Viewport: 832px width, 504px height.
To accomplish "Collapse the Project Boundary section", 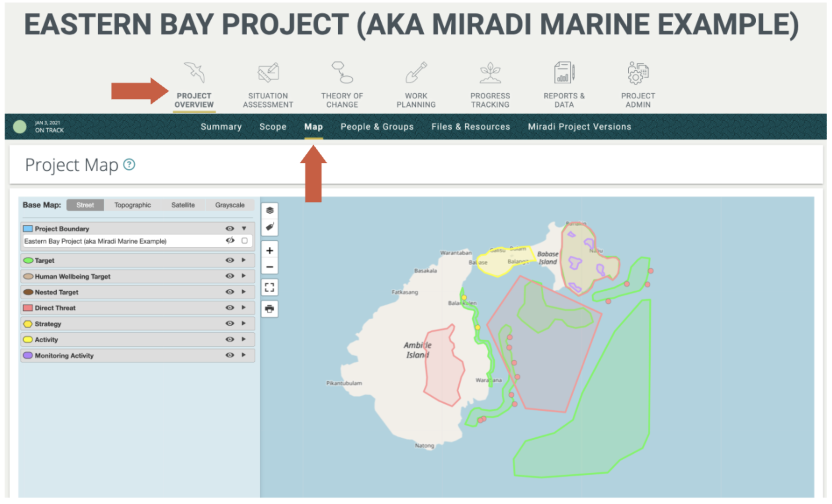I will (244, 229).
